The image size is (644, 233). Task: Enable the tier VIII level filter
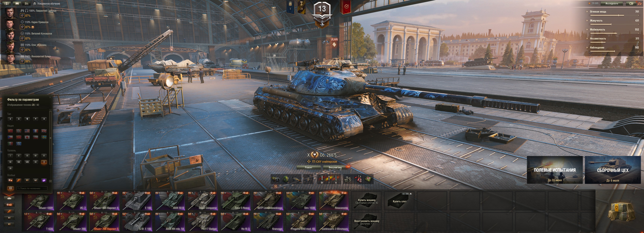point(27,162)
